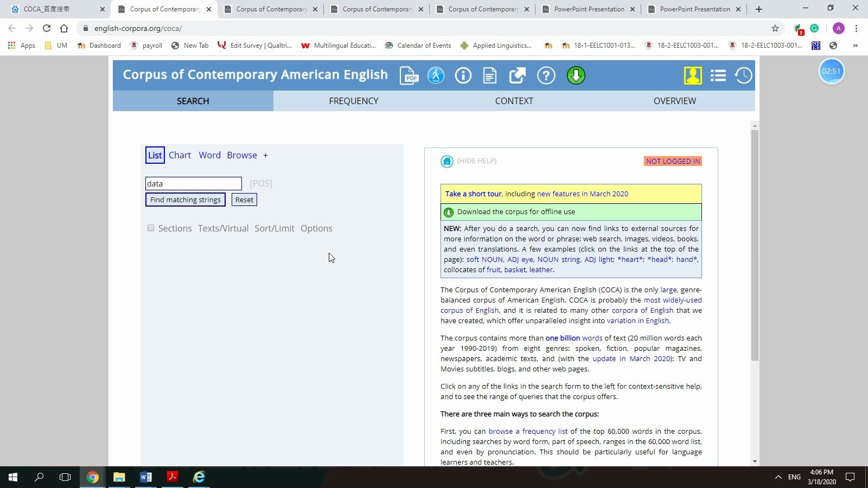Screen dimensions: 868x488
Task: Click green download icon in help box
Action: click(x=449, y=212)
